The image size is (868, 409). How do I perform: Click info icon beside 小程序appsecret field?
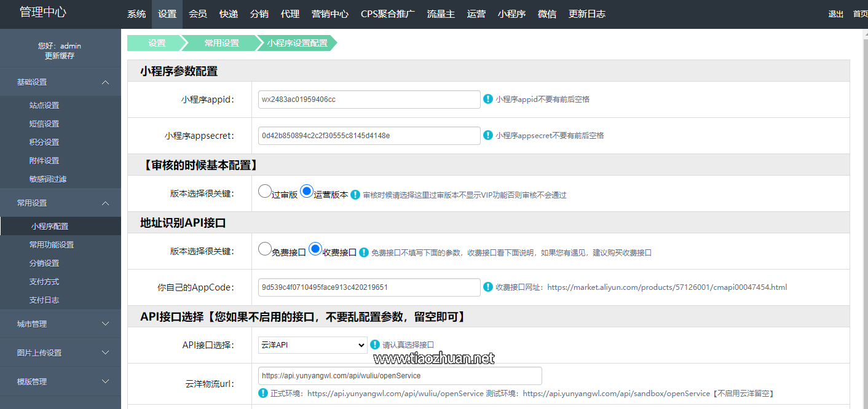(x=488, y=135)
